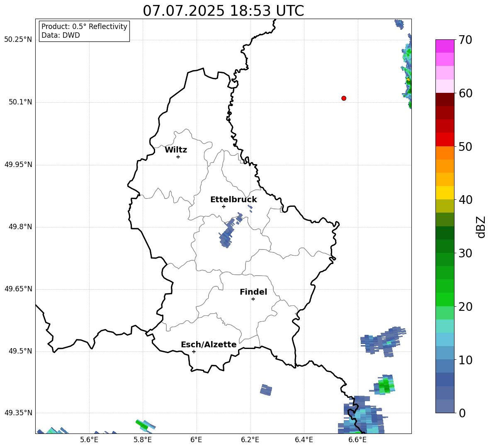Click the 5.8°E longitude label
491x448 pixels.
[x=143, y=440]
